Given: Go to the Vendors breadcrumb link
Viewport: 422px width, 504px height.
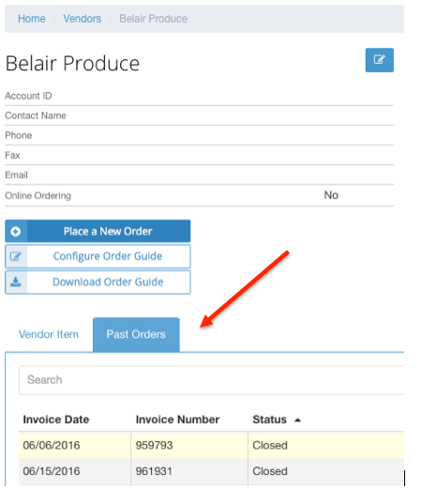Looking at the screenshot, I should click(83, 19).
